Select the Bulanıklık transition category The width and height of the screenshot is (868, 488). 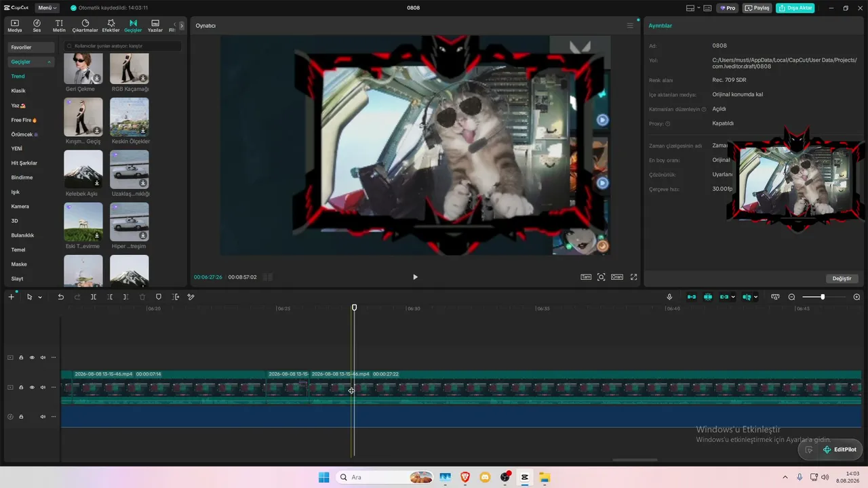[22, 235]
